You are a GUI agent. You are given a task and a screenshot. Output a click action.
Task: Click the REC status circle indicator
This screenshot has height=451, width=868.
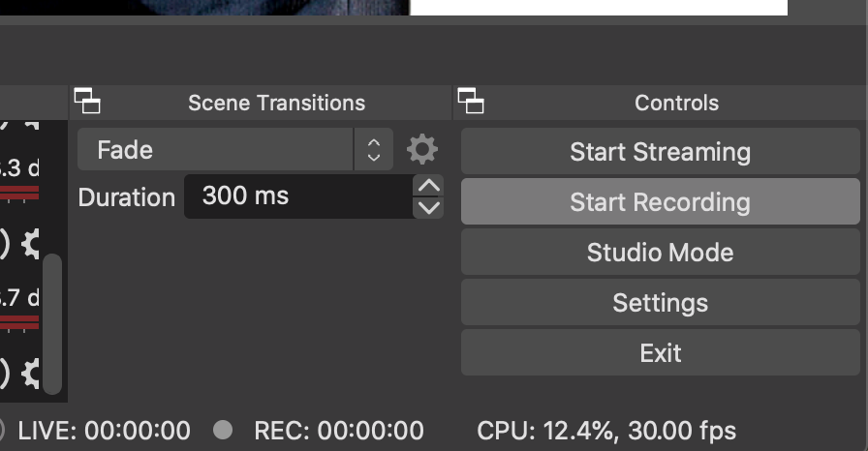(x=223, y=430)
